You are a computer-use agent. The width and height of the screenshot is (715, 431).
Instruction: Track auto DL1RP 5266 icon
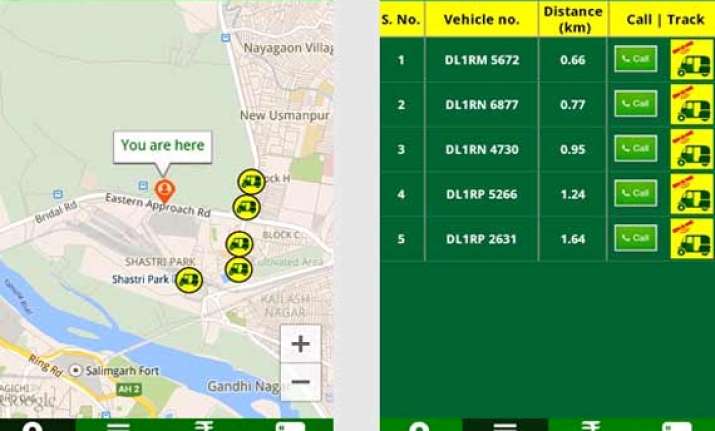pyautogui.click(x=692, y=194)
